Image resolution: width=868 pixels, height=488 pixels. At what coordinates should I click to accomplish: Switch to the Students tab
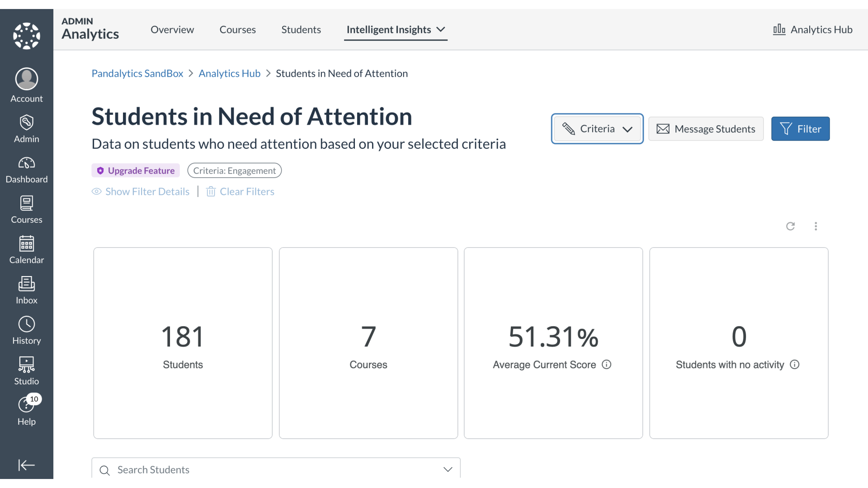pos(301,30)
